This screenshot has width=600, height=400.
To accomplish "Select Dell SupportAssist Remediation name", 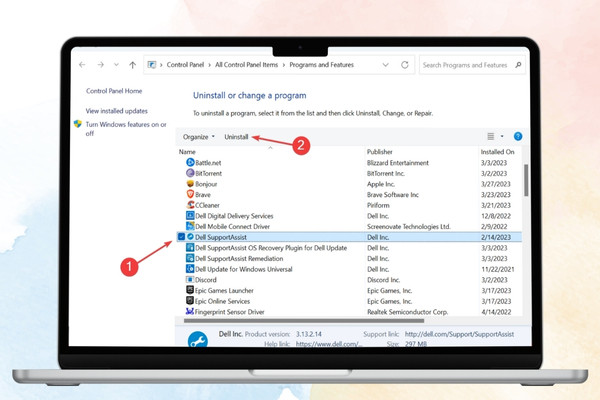I will pos(239,259).
